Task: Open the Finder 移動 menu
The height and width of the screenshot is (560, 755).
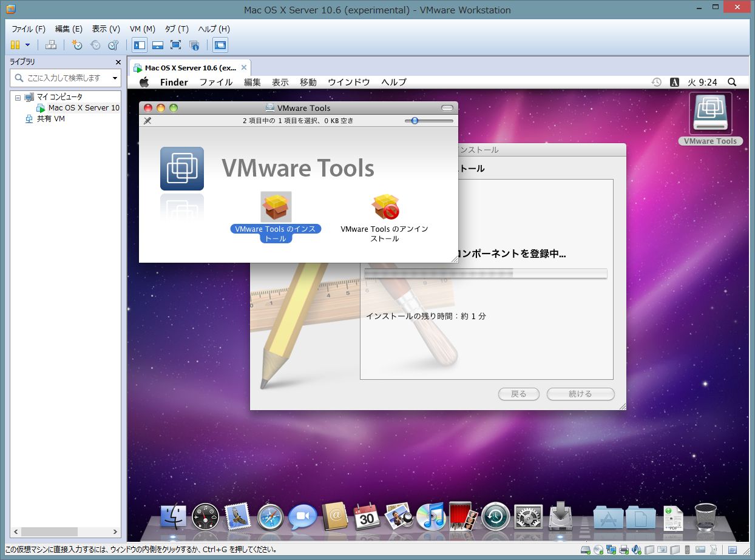Action: coord(308,83)
